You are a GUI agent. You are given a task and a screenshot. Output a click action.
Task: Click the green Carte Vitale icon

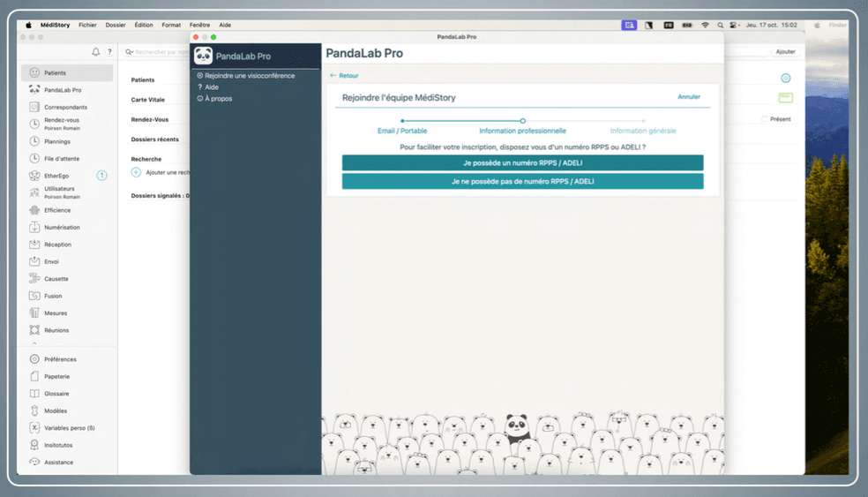[785, 98]
